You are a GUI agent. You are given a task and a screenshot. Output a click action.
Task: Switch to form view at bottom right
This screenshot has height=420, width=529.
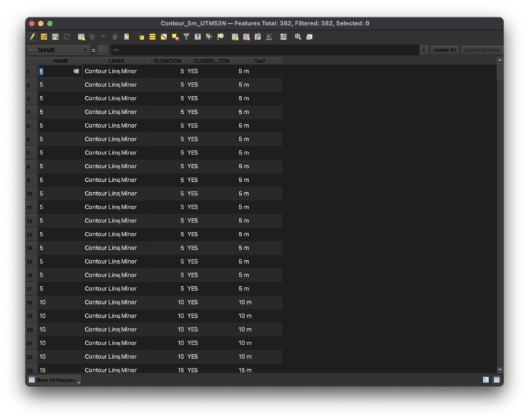[486, 379]
